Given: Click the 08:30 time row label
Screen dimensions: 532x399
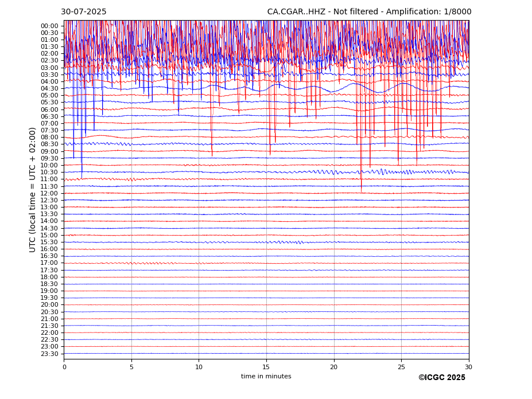Looking at the screenshot, I should tap(49, 144).
